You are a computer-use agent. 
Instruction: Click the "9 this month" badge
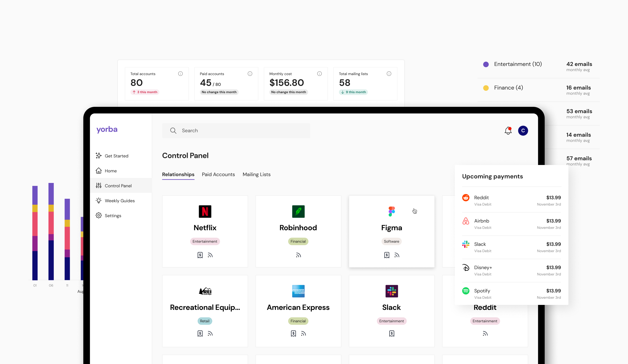click(353, 92)
